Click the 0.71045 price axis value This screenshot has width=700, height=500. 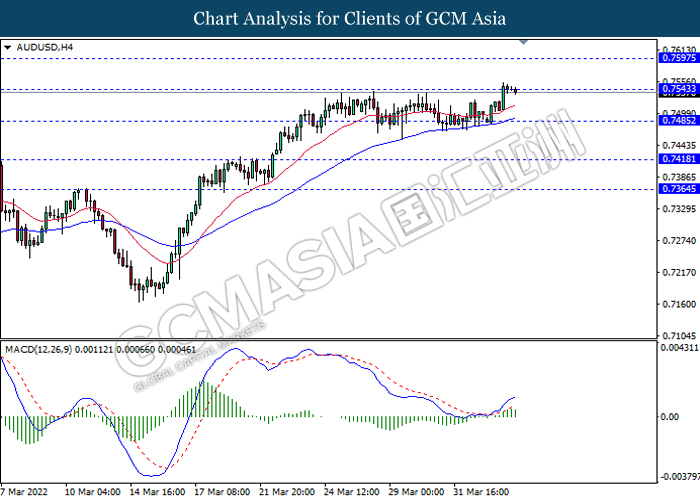(679, 336)
